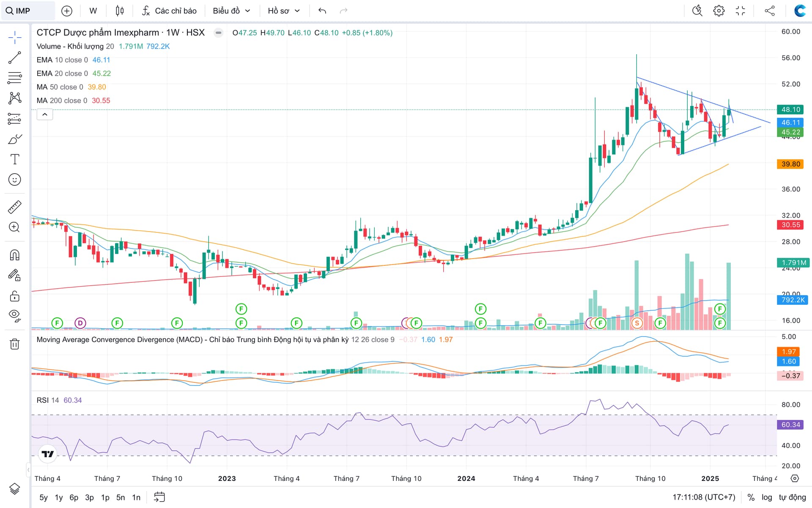Viewport: 812px width, 508px height.
Task: Choose the candlestick chart style icon
Action: point(120,11)
